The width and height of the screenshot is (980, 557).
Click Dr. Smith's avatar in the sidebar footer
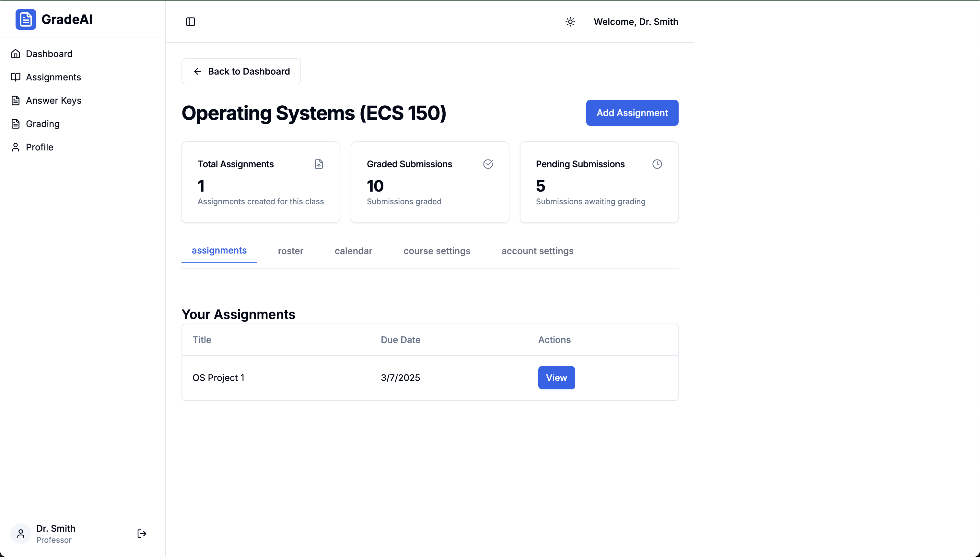[21, 534]
